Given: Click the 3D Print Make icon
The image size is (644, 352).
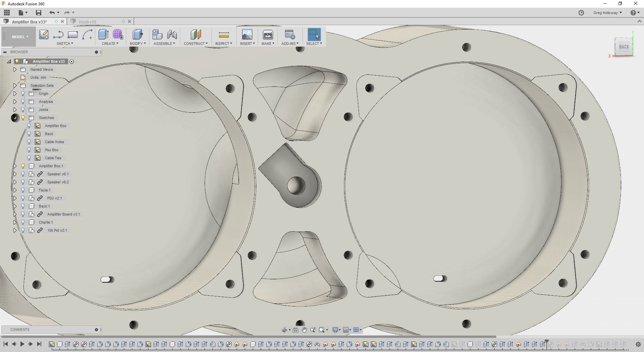Looking at the screenshot, I should coord(268,35).
